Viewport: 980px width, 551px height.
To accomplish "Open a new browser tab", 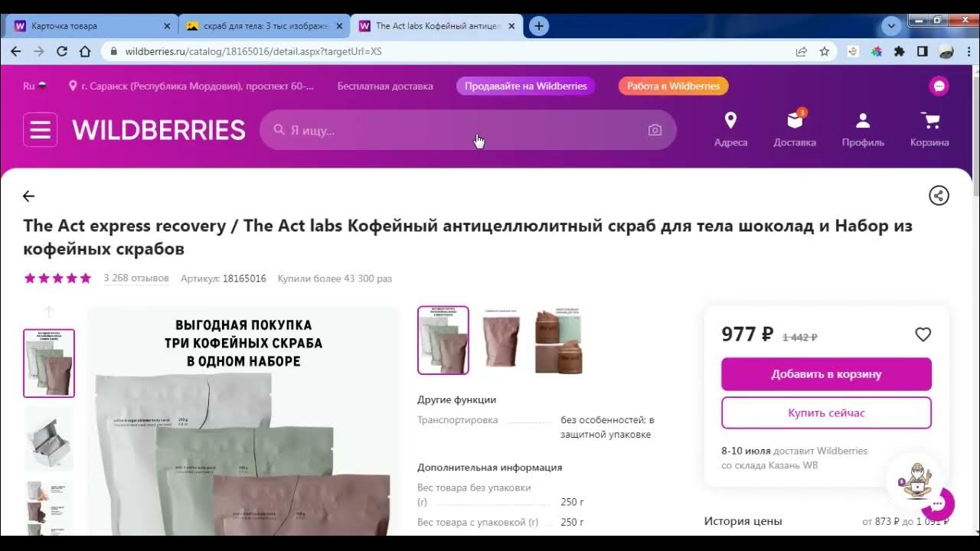I will click(539, 26).
